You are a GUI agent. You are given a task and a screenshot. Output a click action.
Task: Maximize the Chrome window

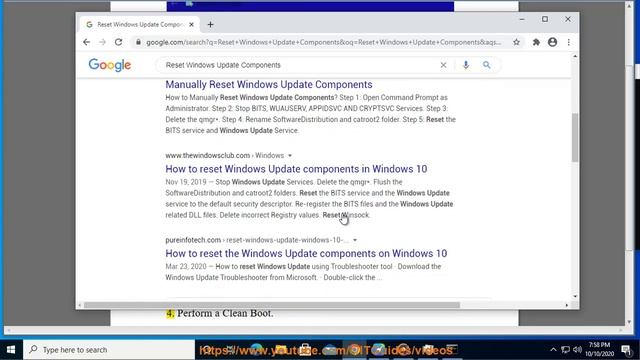point(545,19)
